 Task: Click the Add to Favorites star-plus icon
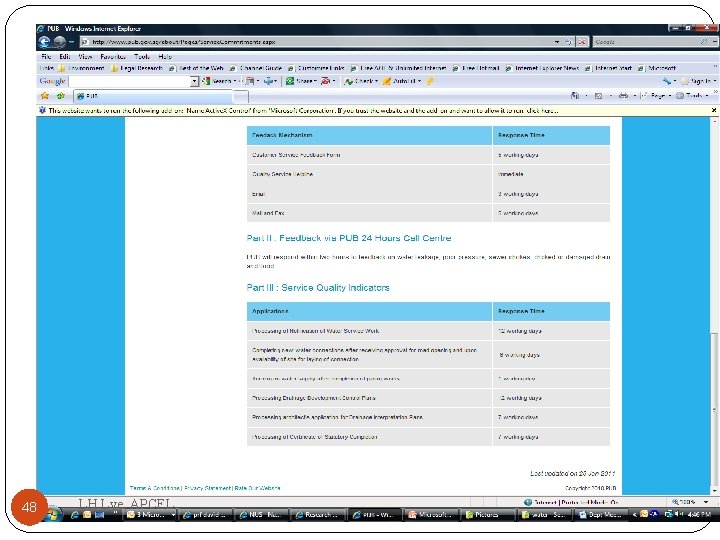tap(61, 96)
